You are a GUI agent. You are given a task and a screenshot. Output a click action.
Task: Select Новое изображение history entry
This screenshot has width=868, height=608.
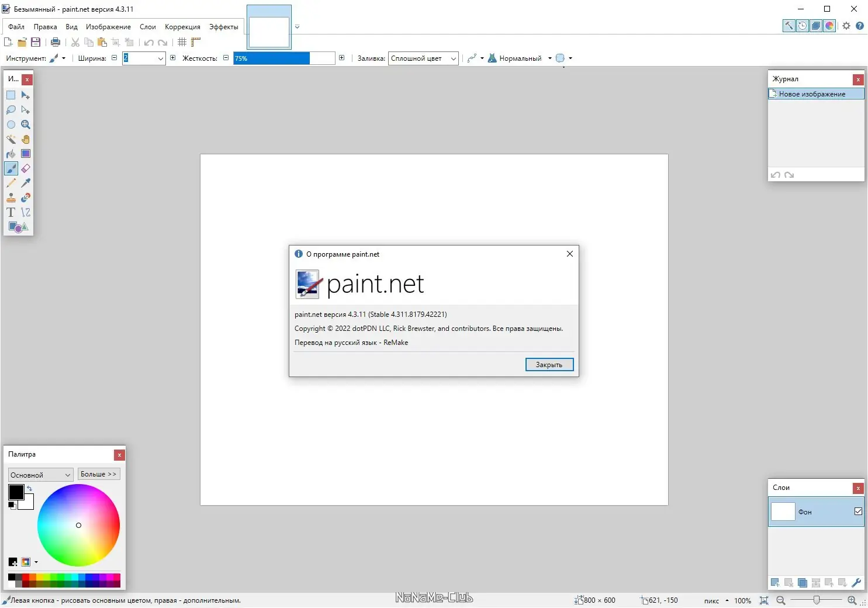click(816, 94)
